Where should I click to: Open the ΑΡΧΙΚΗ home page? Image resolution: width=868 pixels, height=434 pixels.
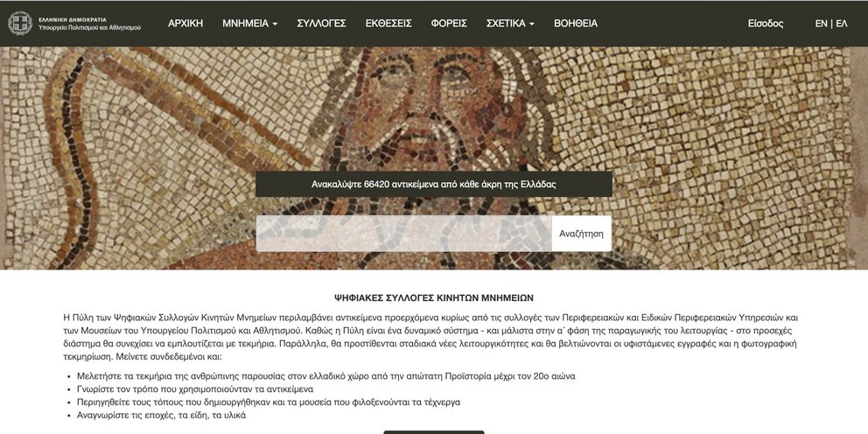pyautogui.click(x=185, y=24)
